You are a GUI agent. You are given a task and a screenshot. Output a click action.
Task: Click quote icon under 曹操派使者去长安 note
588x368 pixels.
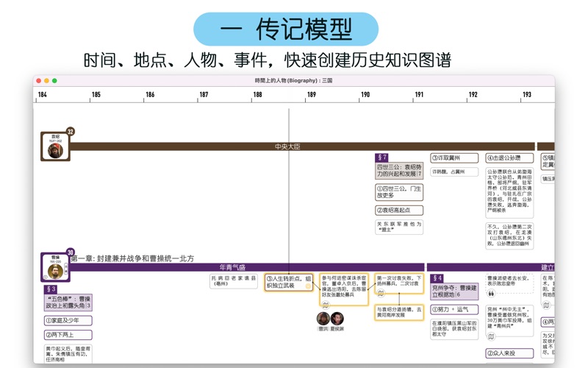[x=491, y=293]
